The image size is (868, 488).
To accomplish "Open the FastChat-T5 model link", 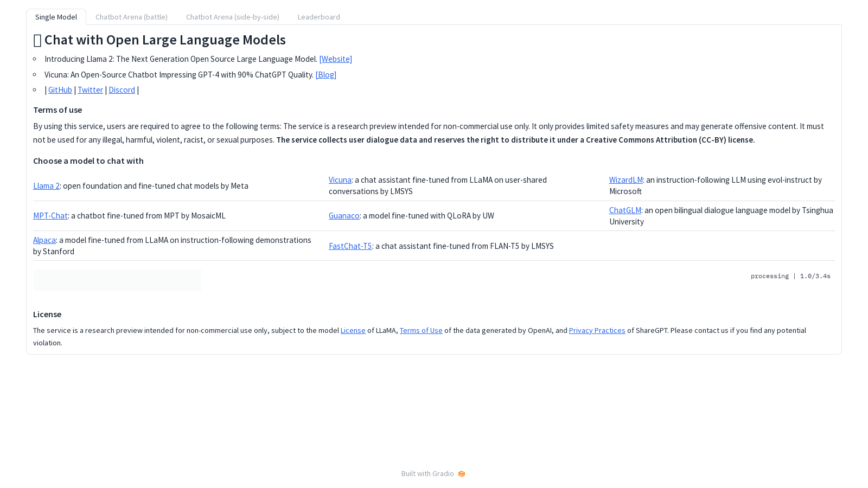I will coord(350,246).
